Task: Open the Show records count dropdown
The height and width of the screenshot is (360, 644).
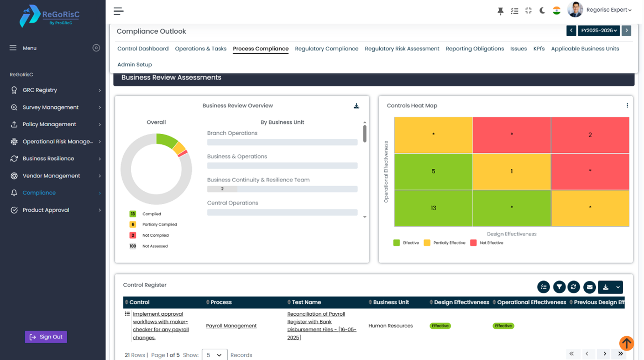Action: tap(214, 355)
